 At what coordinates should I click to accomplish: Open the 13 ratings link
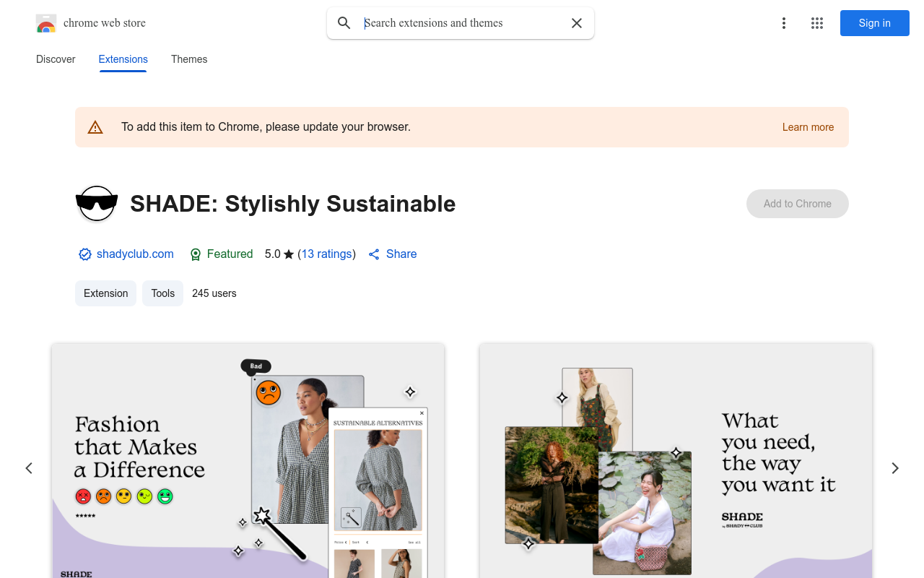coord(327,254)
